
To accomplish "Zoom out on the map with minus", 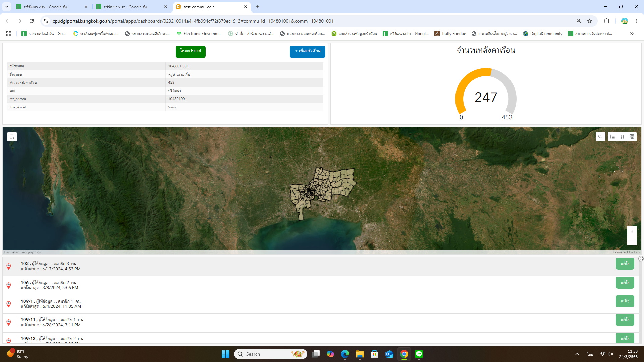I will point(632,241).
